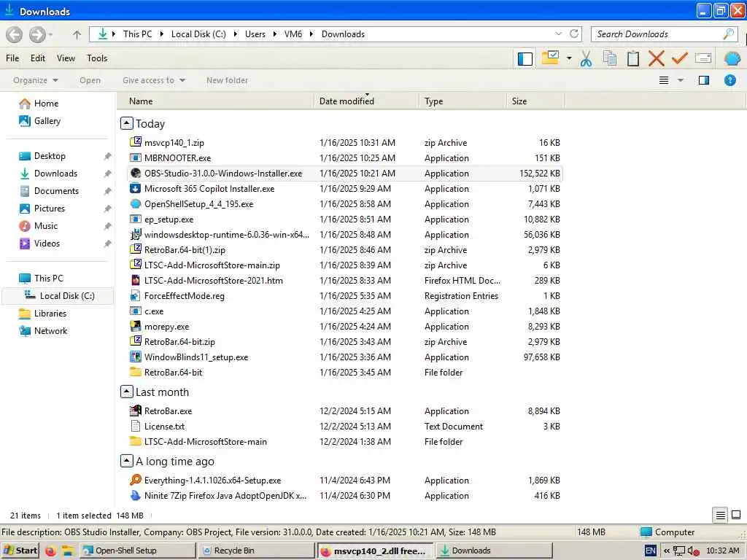Click the File Explorer taskbar quick launch icon
The width and height of the screenshot is (747, 560).
(x=68, y=551)
